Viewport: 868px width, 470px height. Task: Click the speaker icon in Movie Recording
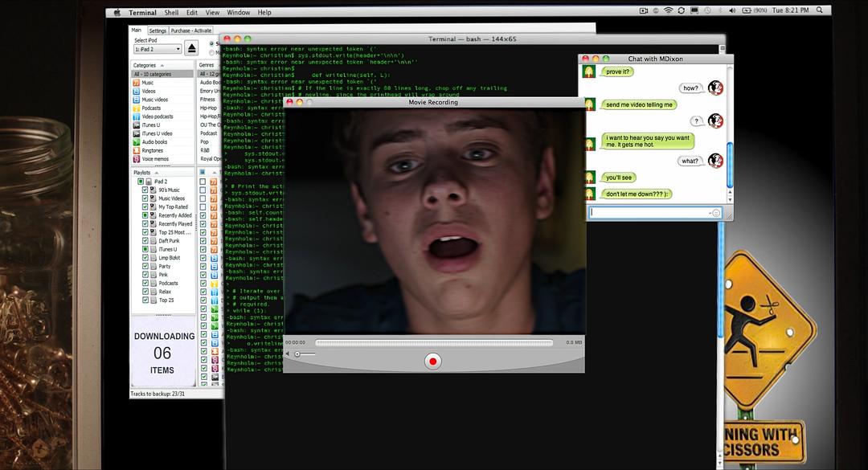coord(287,354)
